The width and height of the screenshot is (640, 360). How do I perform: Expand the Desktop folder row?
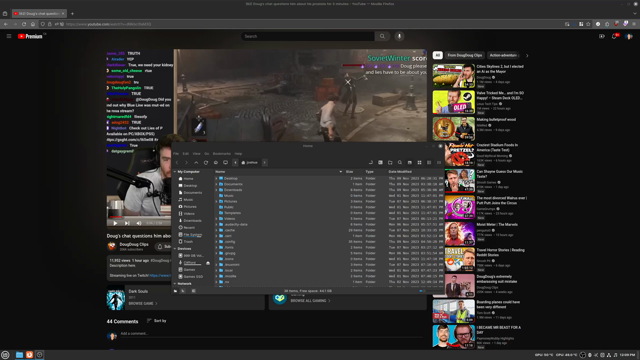click(216, 178)
